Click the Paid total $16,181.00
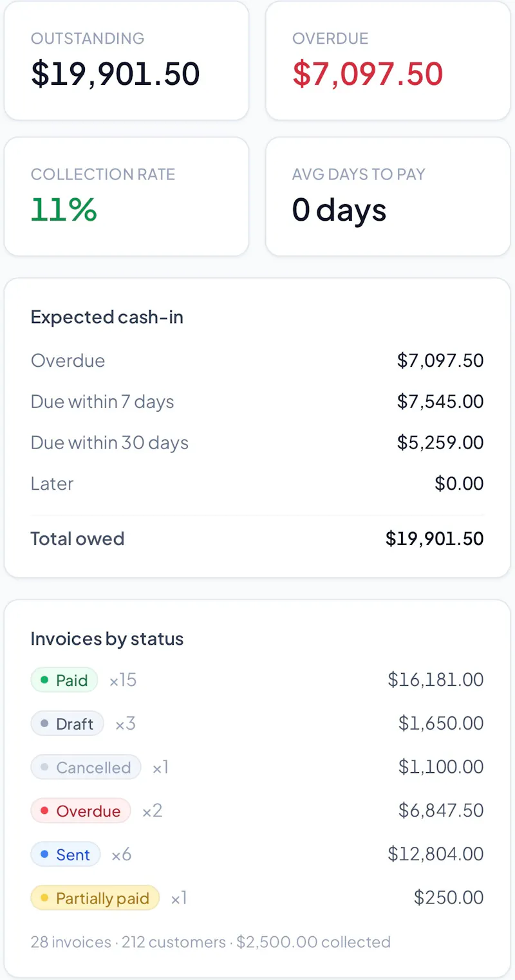 [x=436, y=680]
